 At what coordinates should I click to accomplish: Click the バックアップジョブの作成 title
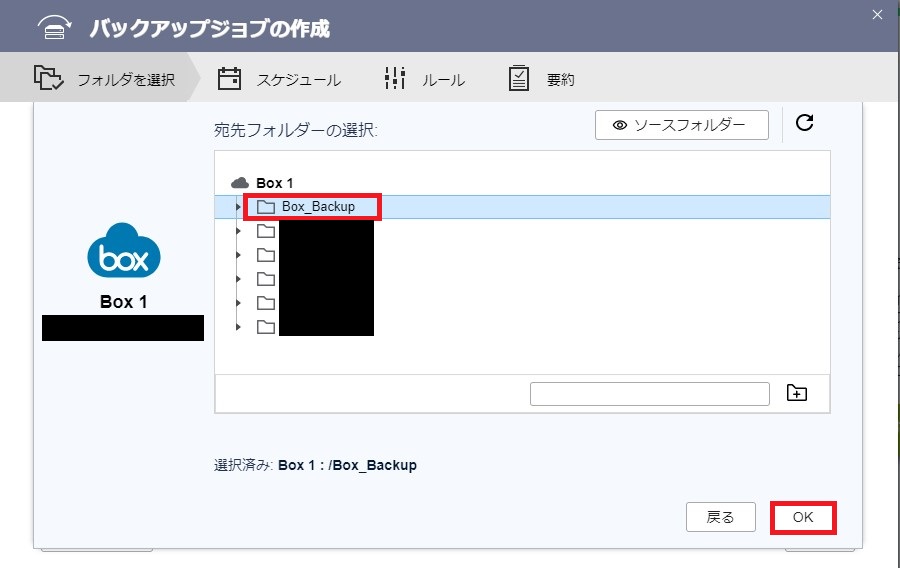[210, 28]
